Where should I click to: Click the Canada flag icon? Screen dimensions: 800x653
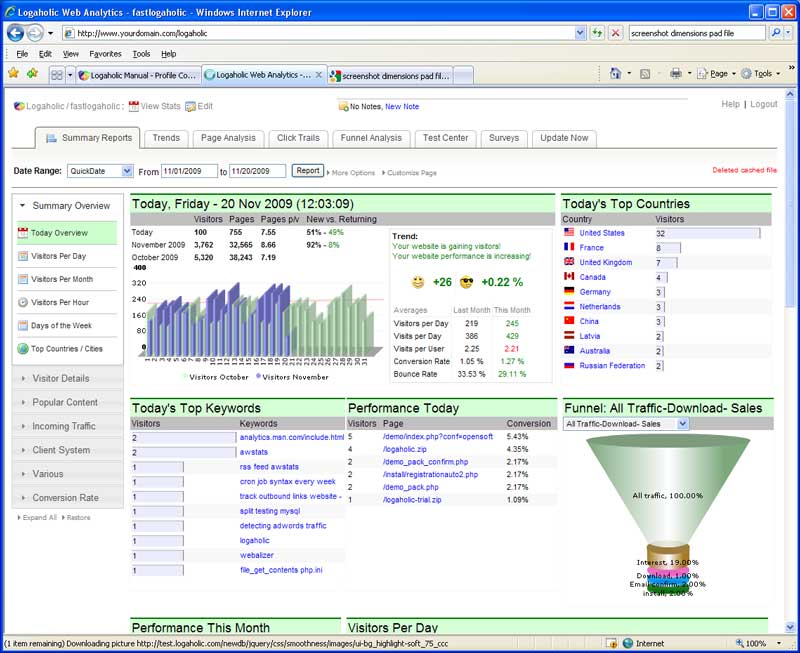tap(569, 277)
